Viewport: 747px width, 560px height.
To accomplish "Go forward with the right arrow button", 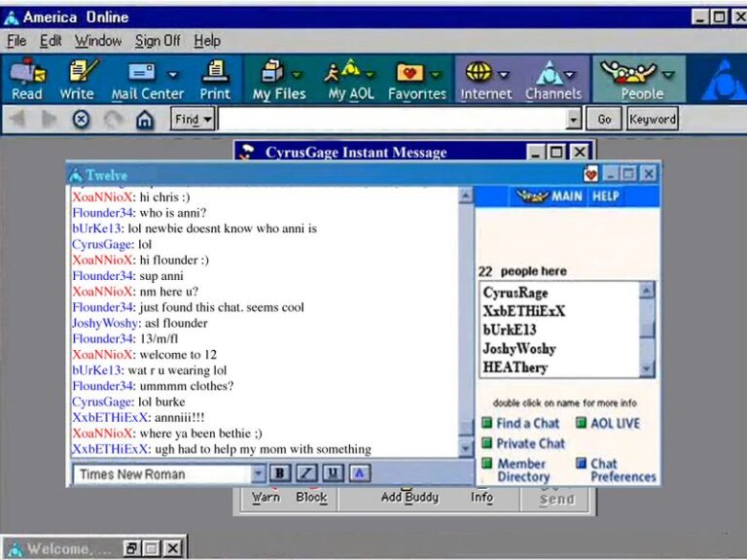I will coord(50,119).
